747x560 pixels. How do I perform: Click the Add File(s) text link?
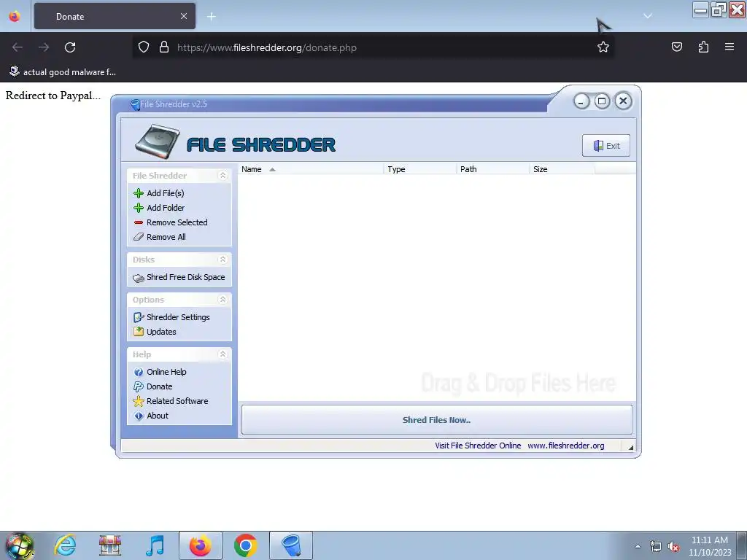click(x=166, y=193)
